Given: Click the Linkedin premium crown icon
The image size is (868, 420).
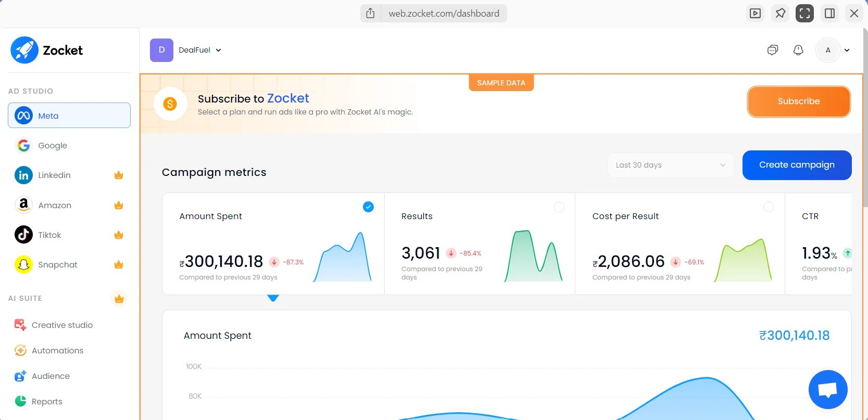Looking at the screenshot, I should point(119,175).
